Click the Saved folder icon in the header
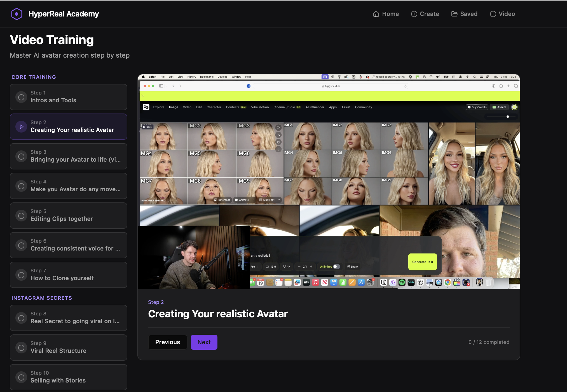This screenshot has width=567, height=392. pyautogui.click(x=454, y=14)
